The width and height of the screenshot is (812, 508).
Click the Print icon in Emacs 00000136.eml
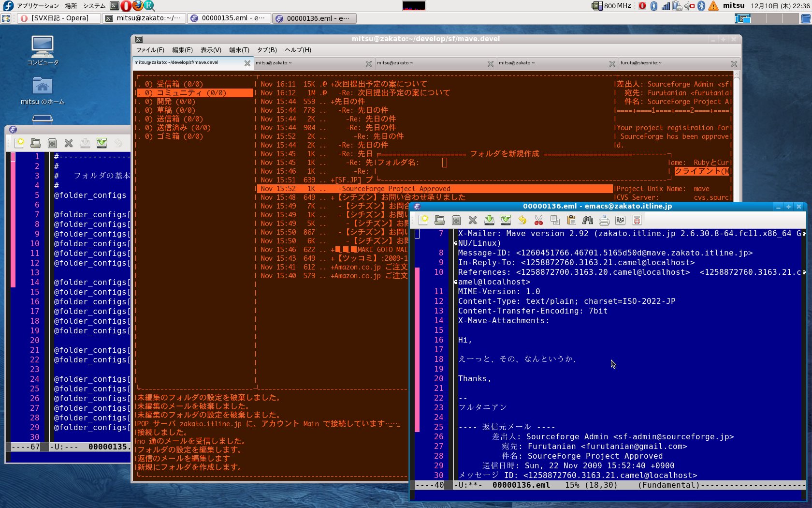[x=604, y=221]
